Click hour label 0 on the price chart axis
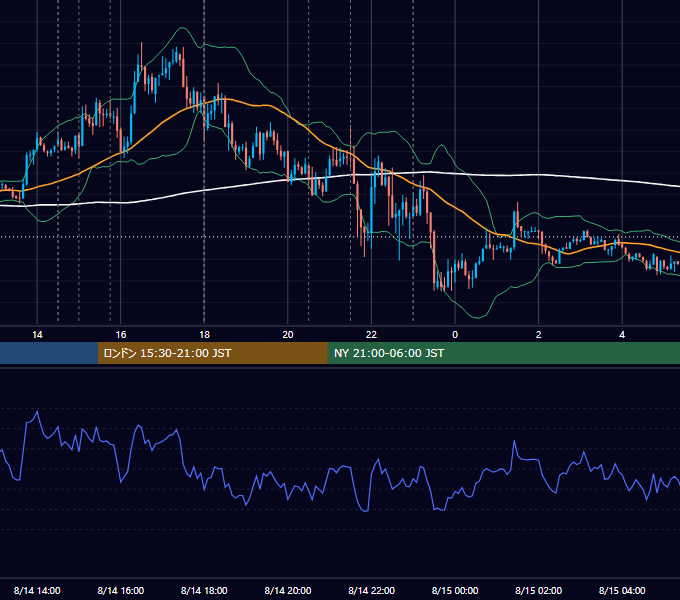680x600 pixels. click(455, 334)
